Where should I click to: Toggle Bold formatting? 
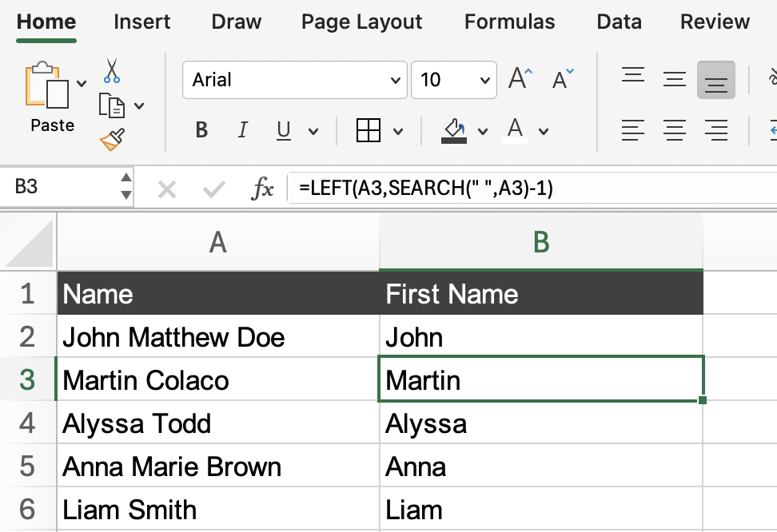point(201,130)
